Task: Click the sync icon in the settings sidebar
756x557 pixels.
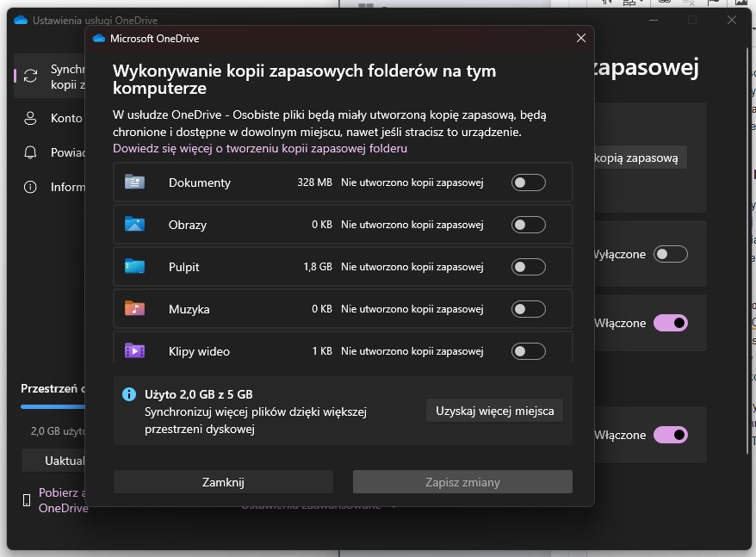Action: pos(31,76)
